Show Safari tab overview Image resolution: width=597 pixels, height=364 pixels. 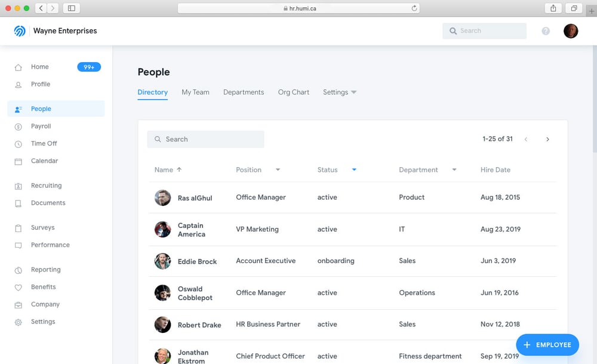point(574,8)
